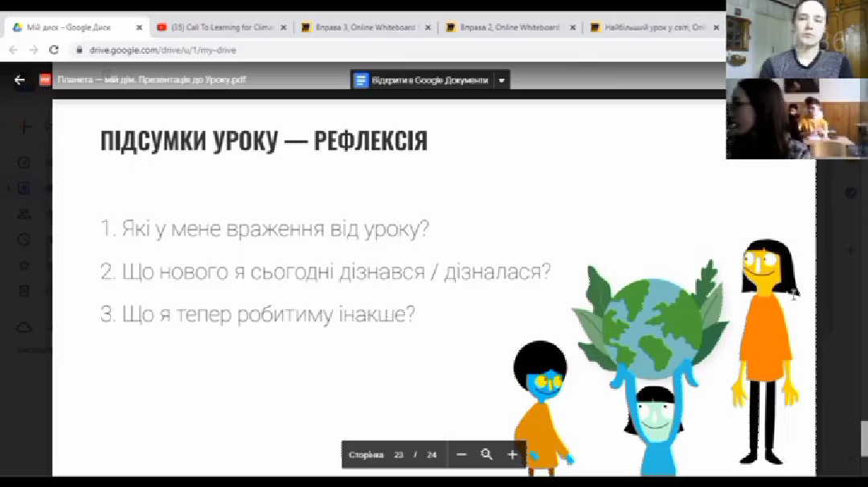Click the zoom in plus icon
Screen dimensions: 868x487
point(512,455)
